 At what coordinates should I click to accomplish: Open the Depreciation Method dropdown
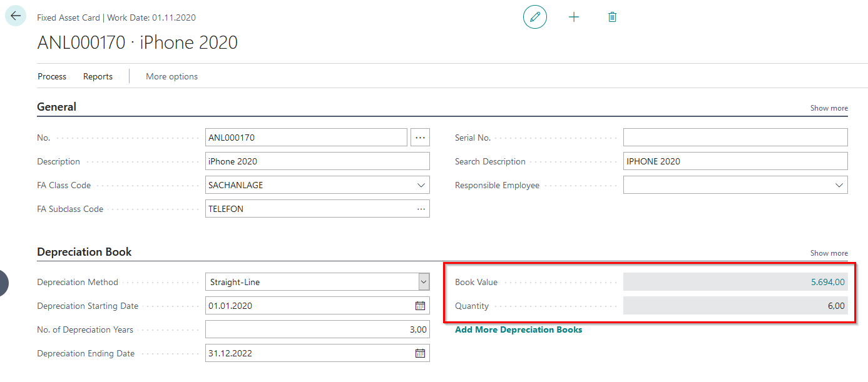(424, 282)
